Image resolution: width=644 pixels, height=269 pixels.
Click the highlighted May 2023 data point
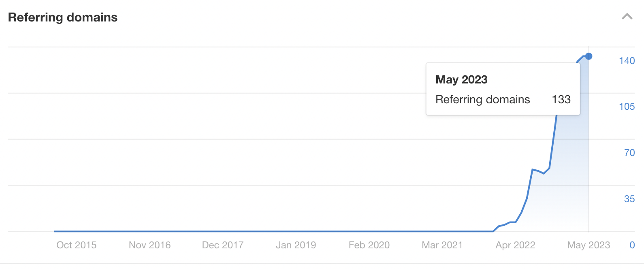pos(589,56)
